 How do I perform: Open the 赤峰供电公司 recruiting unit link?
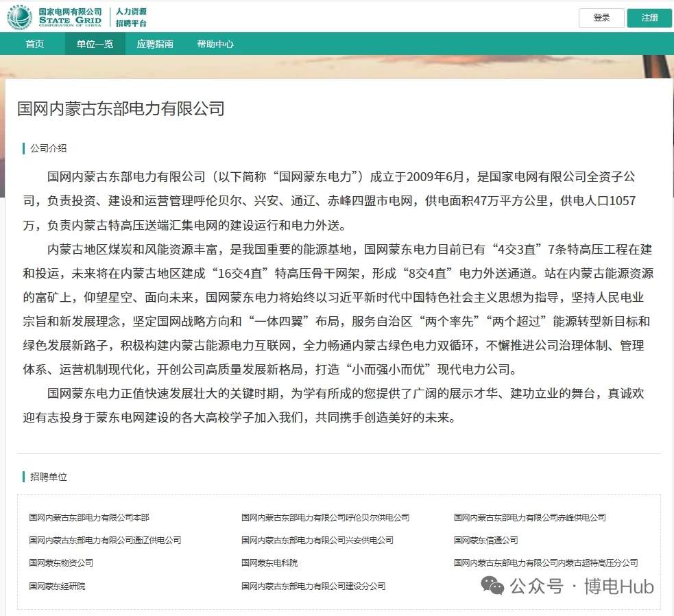(530, 517)
